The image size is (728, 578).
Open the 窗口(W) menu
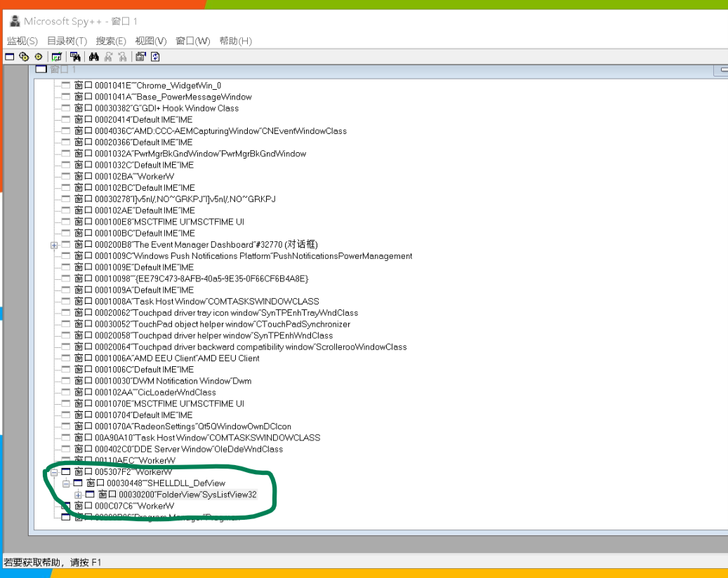click(192, 41)
